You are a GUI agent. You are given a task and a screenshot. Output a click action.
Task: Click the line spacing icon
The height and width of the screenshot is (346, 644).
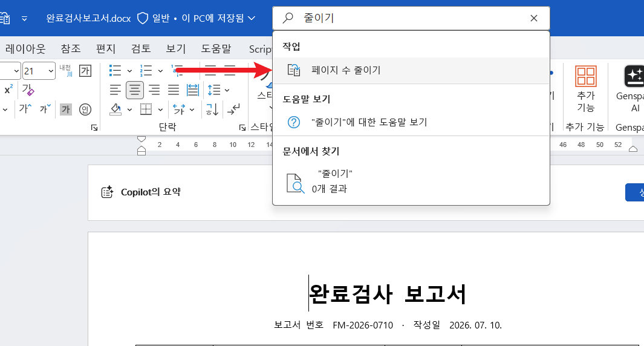pyautogui.click(x=214, y=90)
